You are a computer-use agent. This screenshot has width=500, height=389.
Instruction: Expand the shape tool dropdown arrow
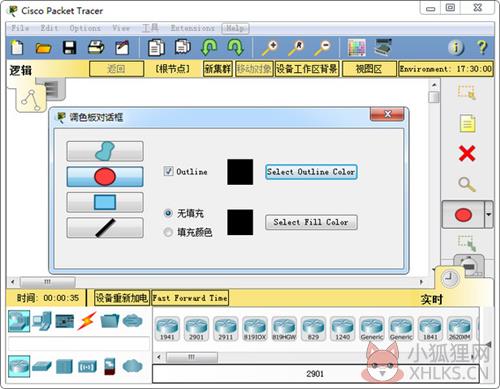tap(489, 214)
